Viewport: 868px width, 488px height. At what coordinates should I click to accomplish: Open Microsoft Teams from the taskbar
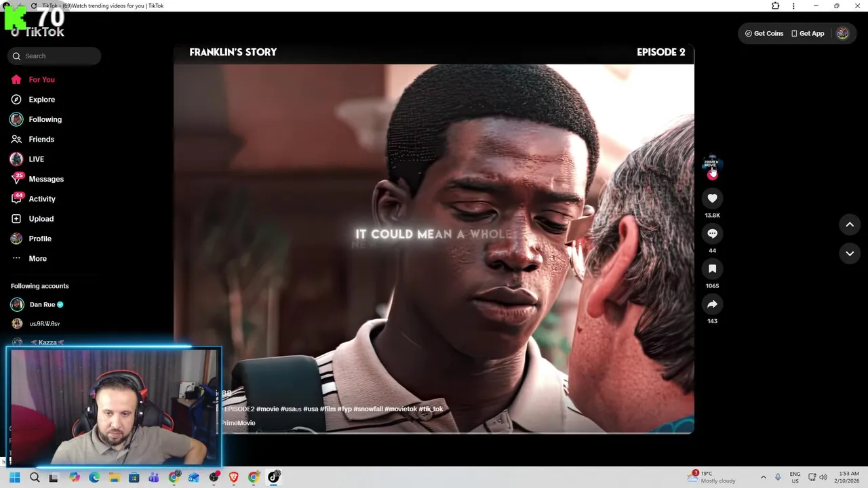pos(153,477)
